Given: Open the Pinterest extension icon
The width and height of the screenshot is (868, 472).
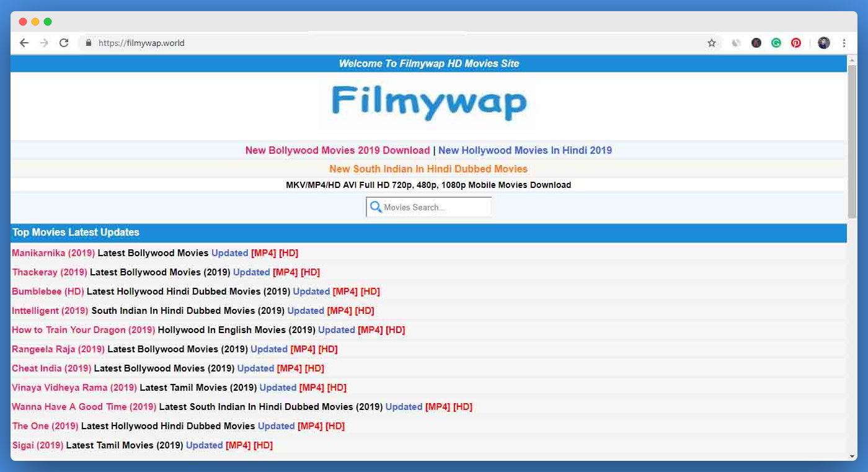Looking at the screenshot, I should tap(796, 43).
